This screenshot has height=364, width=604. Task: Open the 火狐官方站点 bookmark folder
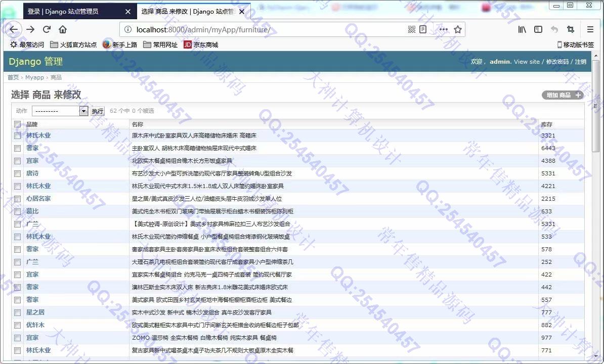[x=73, y=44]
